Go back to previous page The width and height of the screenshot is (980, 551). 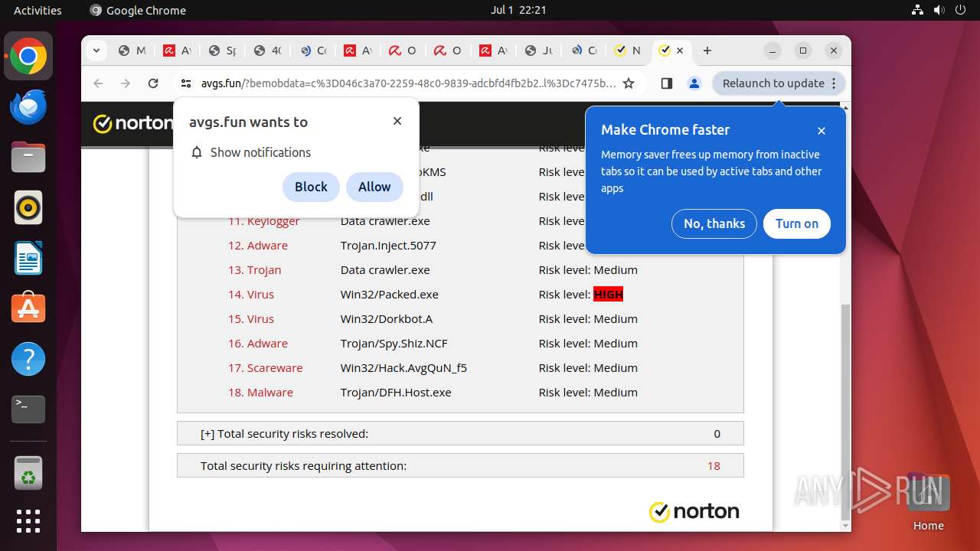pos(98,83)
